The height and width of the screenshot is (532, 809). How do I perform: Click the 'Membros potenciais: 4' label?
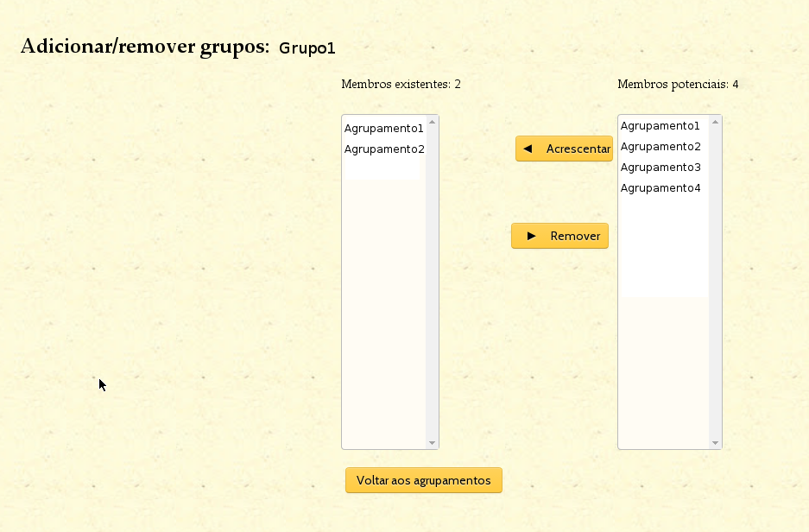(x=678, y=84)
